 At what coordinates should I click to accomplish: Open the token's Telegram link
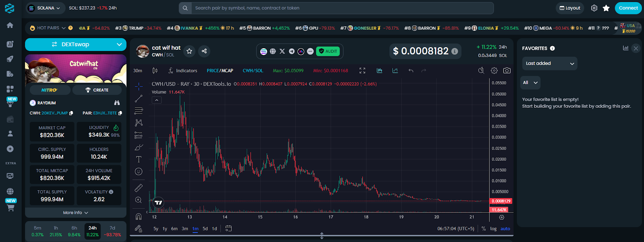point(291,51)
